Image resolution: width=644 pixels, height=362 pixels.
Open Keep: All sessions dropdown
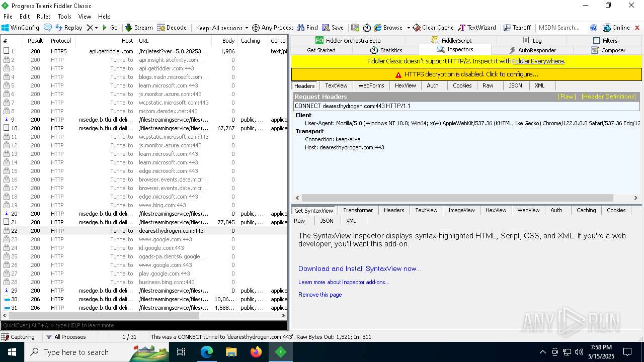click(x=222, y=28)
